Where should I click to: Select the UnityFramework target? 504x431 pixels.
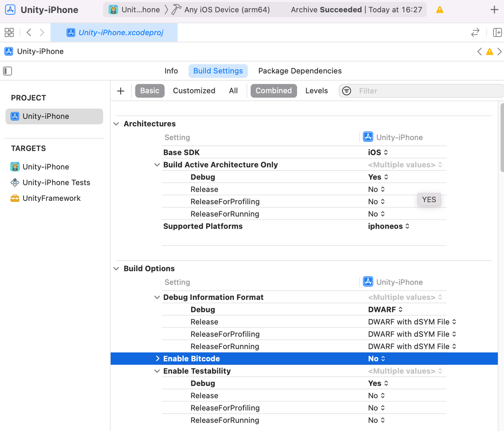[x=51, y=198]
